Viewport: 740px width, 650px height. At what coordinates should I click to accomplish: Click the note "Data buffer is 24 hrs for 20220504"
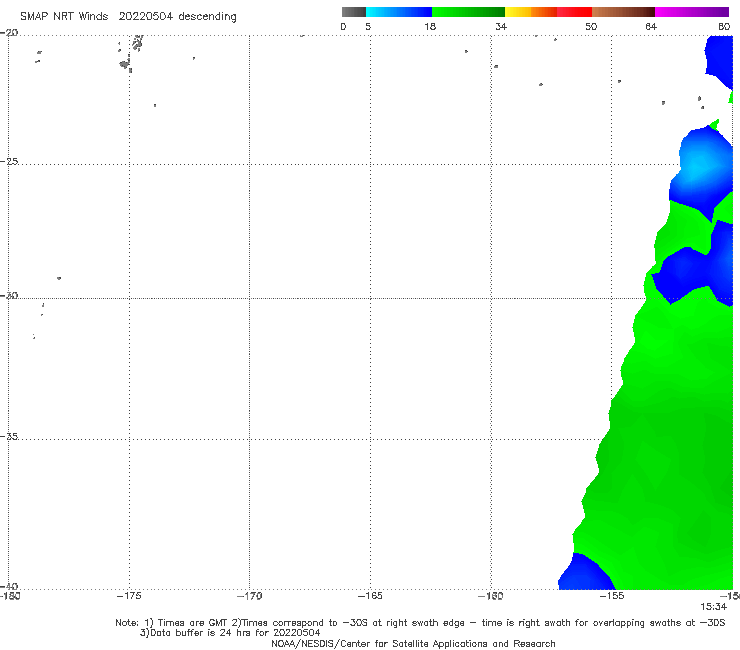coord(230,633)
